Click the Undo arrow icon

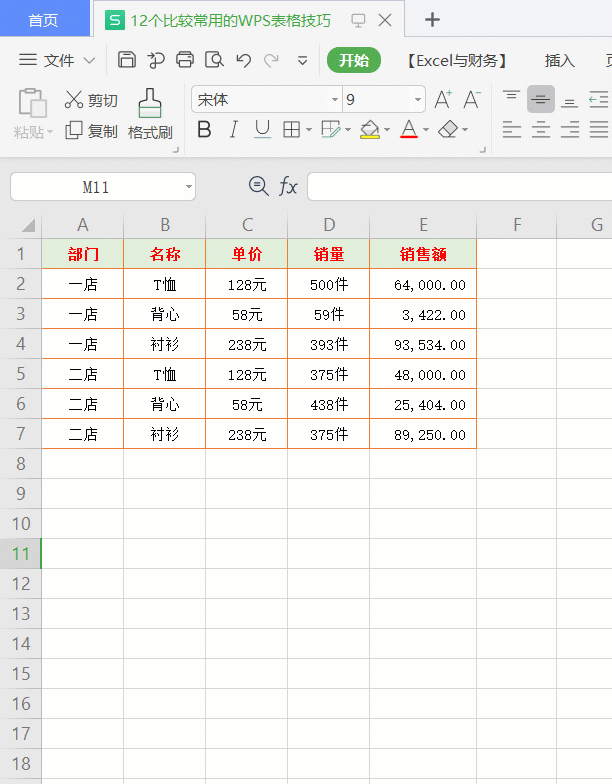click(x=244, y=60)
